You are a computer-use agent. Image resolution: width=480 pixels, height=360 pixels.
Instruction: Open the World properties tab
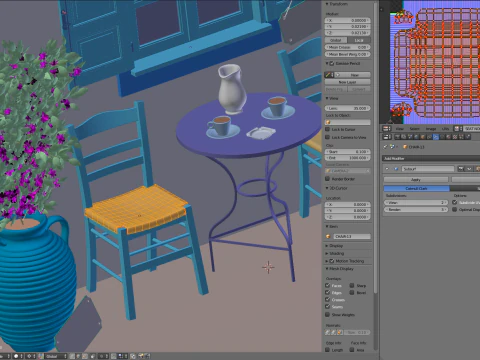click(x=416, y=137)
